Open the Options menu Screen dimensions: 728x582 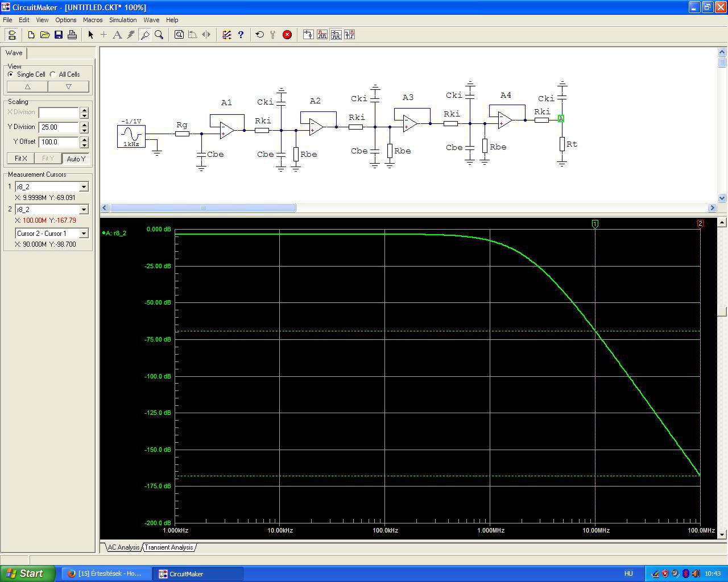click(66, 20)
